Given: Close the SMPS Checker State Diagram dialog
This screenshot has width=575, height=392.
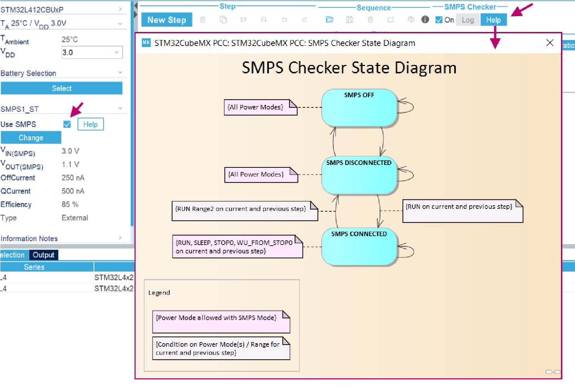Looking at the screenshot, I should point(550,43).
